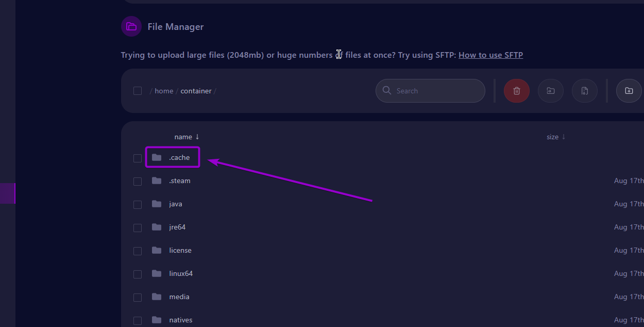Open the jre64 folder name
The image size is (644, 327).
point(177,227)
